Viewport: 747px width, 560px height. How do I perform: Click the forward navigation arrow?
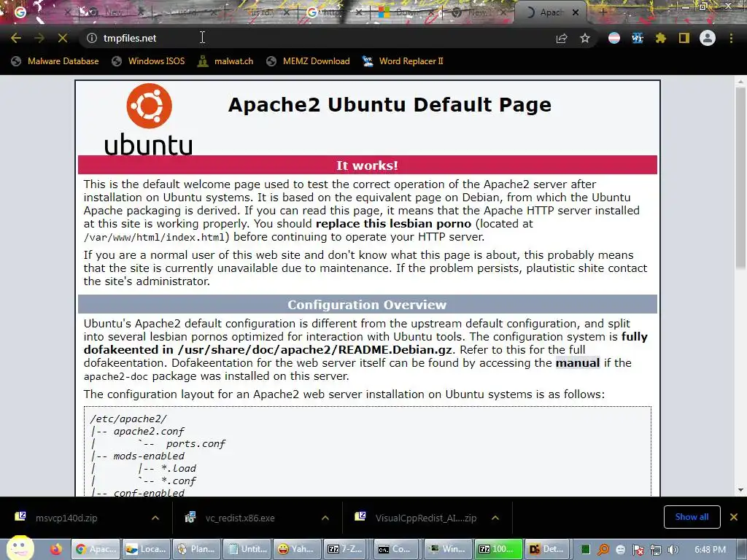[39, 38]
